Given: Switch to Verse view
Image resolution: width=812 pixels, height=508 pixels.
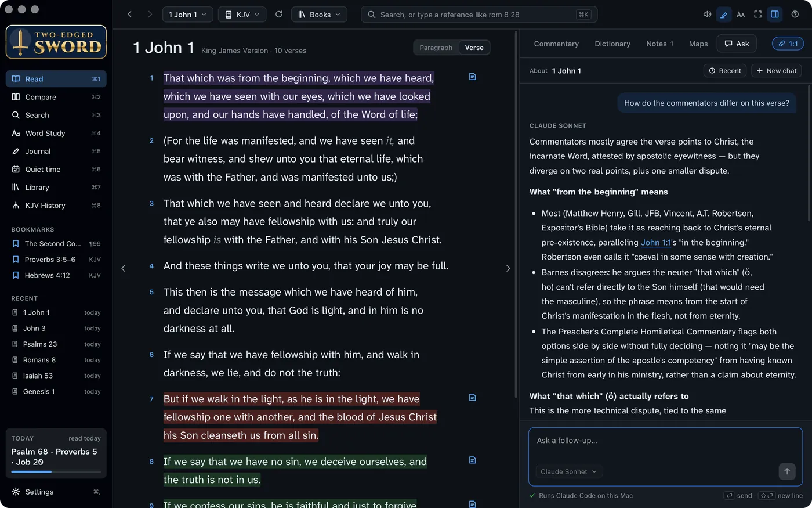Looking at the screenshot, I should coord(474,48).
